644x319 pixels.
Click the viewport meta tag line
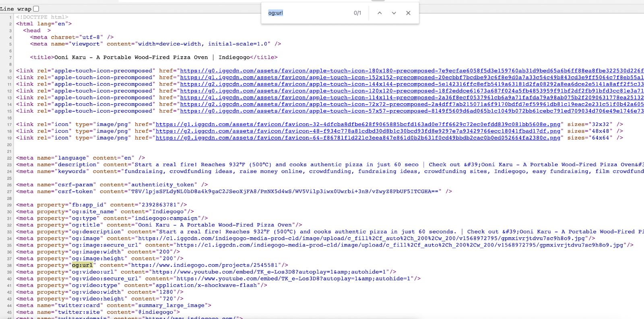155,44
